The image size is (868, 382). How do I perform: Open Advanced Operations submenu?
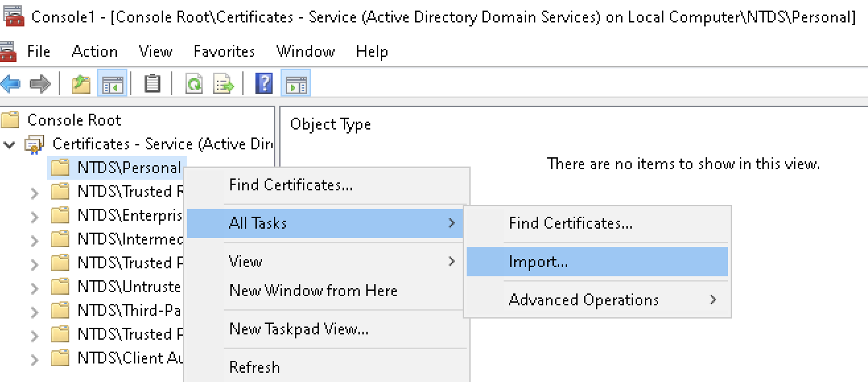584,300
